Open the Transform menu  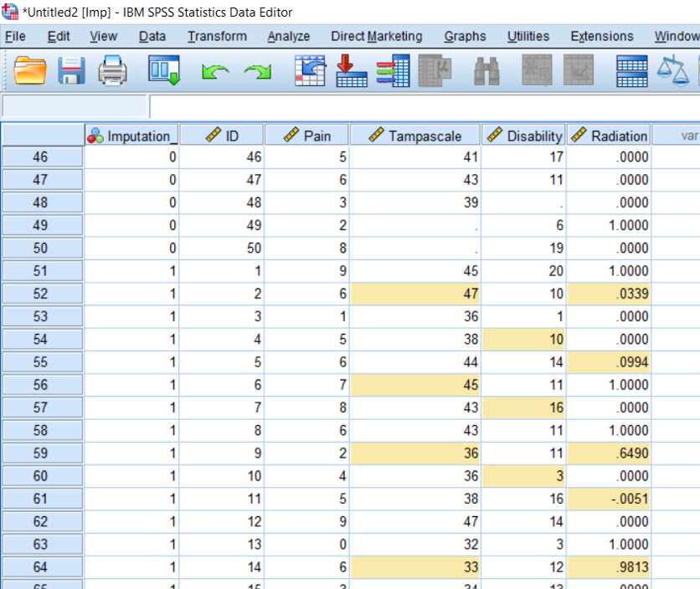point(217,36)
